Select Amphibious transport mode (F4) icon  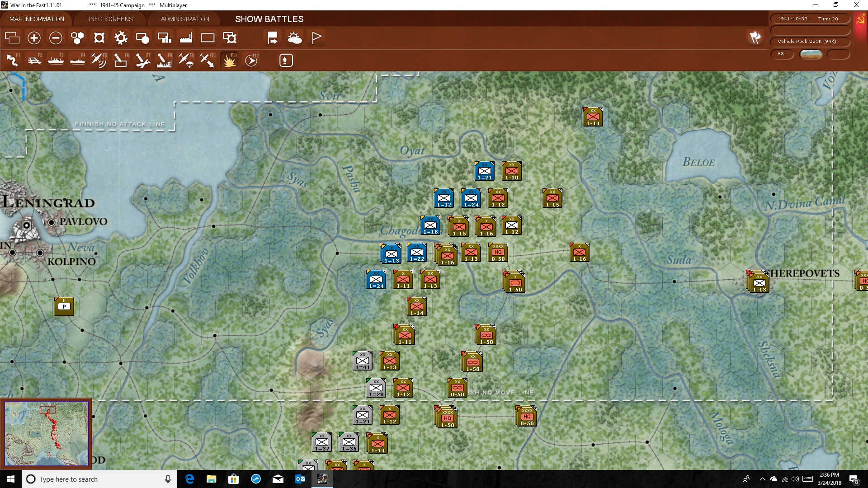(x=77, y=60)
